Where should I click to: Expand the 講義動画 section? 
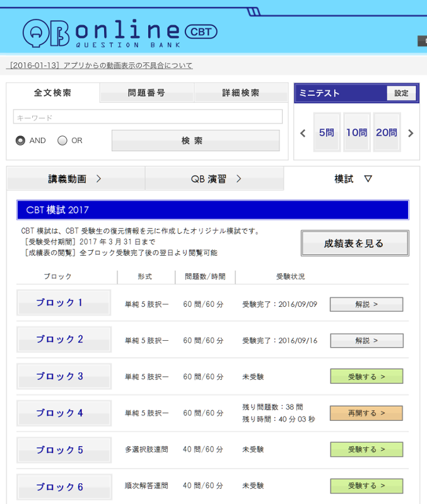pyautogui.click(x=76, y=179)
